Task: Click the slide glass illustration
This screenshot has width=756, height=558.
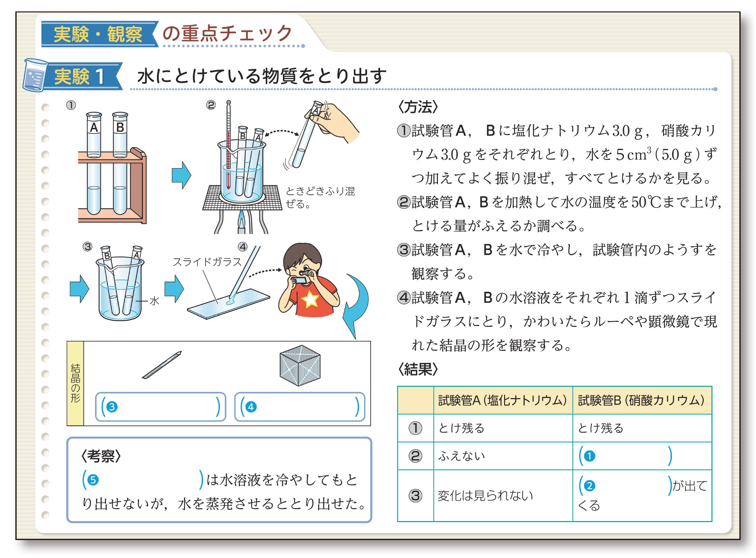Action: [x=229, y=304]
